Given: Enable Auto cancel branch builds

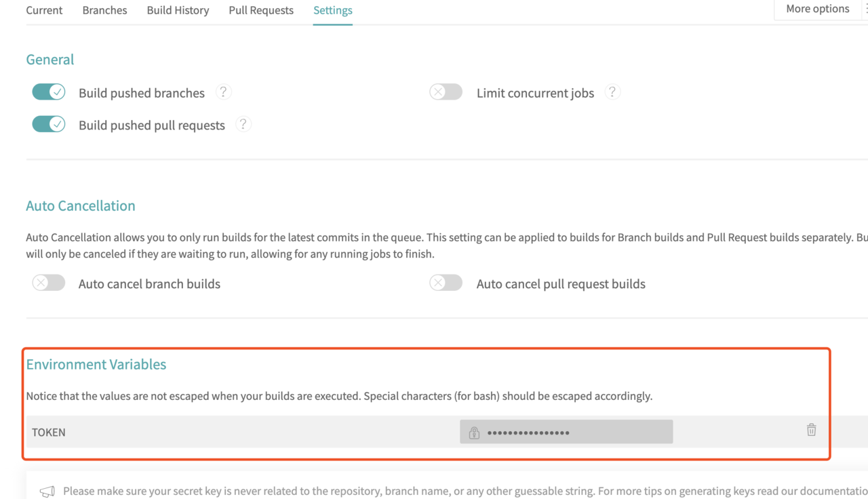Looking at the screenshot, I should [49, 283].
